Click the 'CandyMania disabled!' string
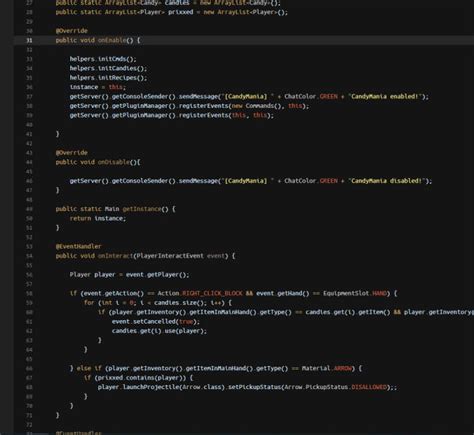The width and height of the screenshot is (474, 435). click(387, 181)
